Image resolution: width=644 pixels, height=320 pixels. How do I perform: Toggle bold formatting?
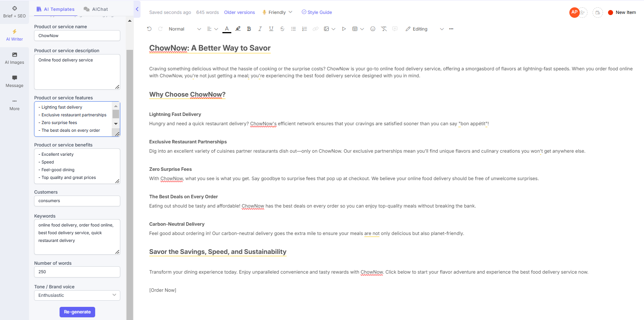pyautogui.click(x=249, y=29)
